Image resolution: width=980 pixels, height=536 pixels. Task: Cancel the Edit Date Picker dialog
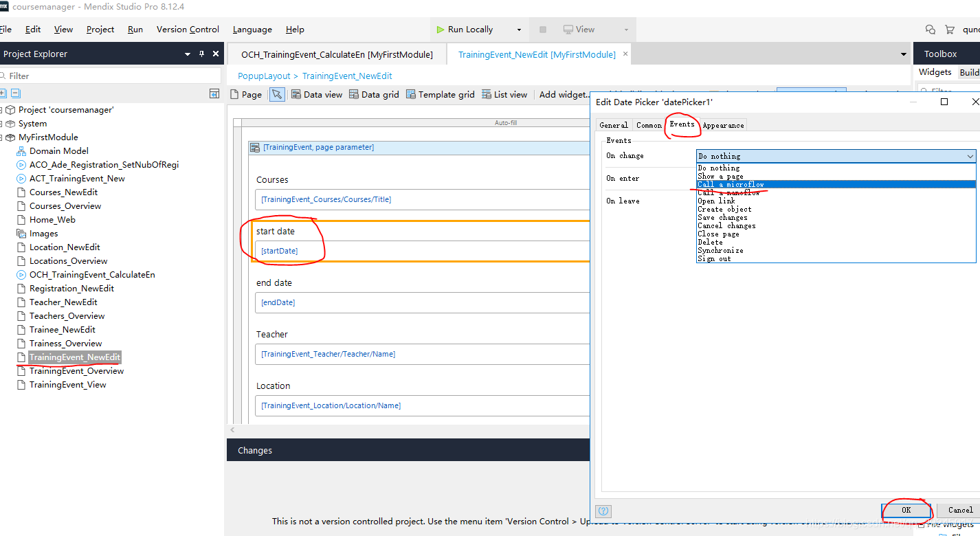pyautogui.click(x=959, y=510)
